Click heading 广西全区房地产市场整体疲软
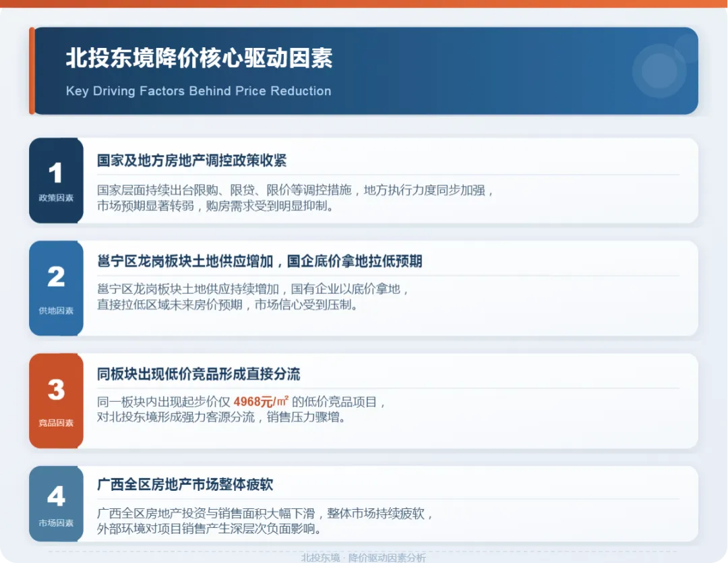 [185, 485]
